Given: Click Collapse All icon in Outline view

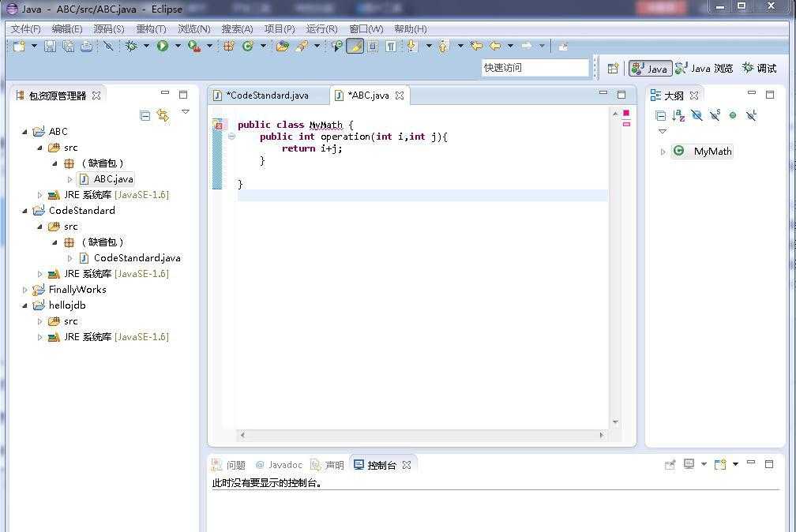Looking at the screenshot, I should point(660,116).
